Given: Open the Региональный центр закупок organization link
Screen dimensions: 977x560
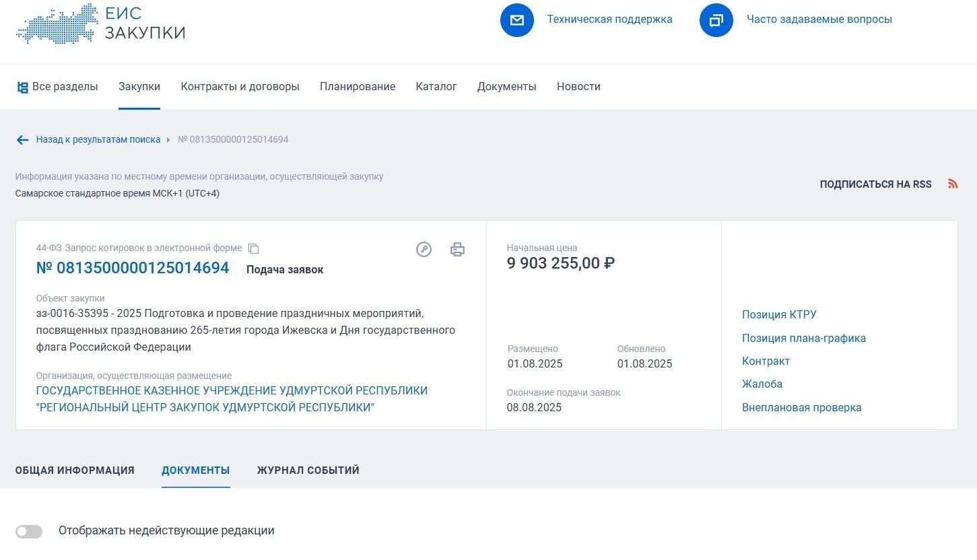Looking at the screenshot, I should (232, 399).
